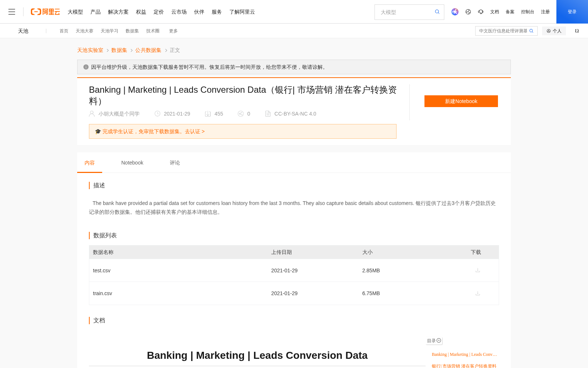588x368 pixels.
Task: Switch to Notebook tab
Action: tap(132, 163)
